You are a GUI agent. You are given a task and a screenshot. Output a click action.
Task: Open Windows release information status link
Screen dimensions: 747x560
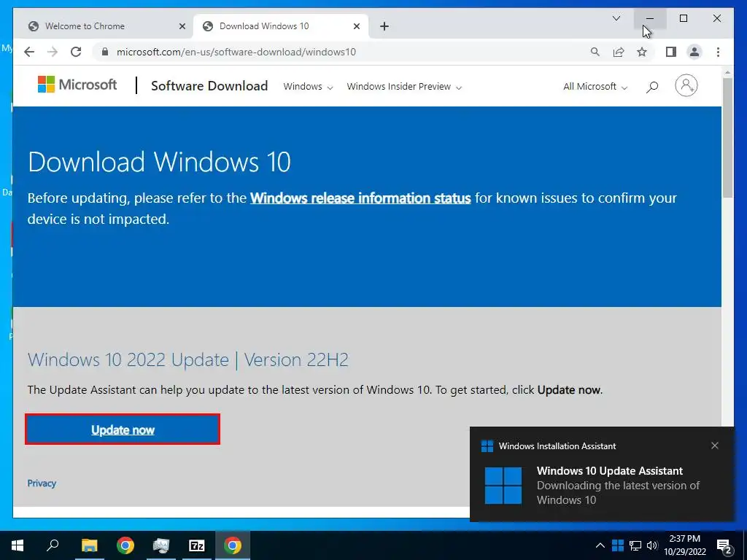pyautogui.click(x=360, y=198)
